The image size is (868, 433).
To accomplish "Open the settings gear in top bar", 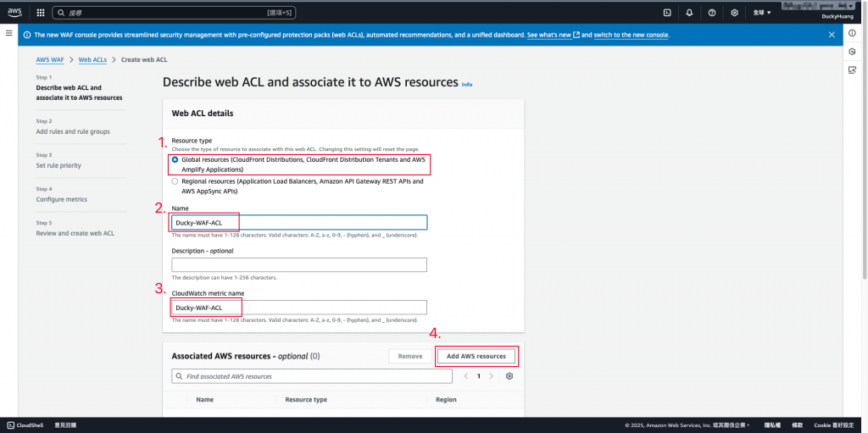I will 735,12.
